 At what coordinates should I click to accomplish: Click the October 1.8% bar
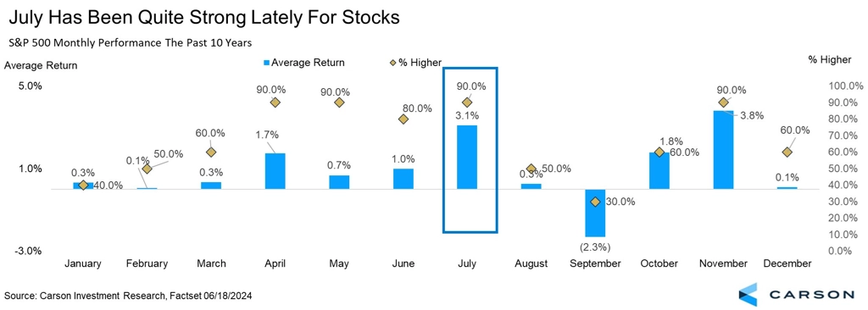pos(659,170)
